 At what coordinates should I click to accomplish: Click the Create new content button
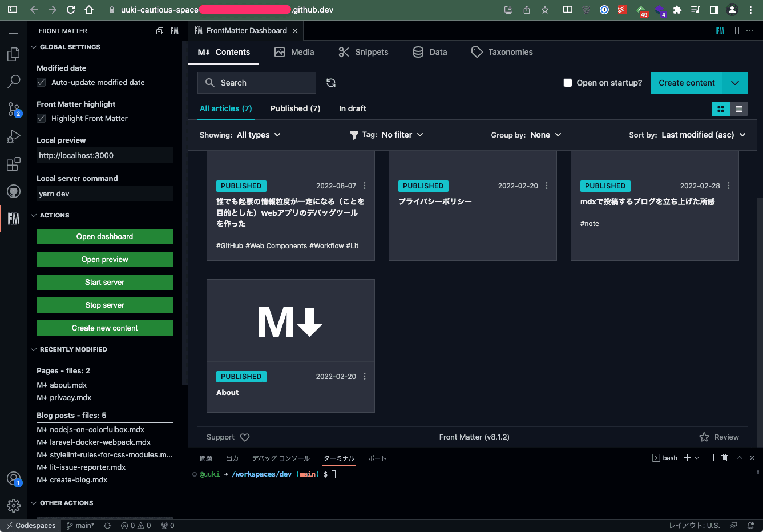coord(104,328)
